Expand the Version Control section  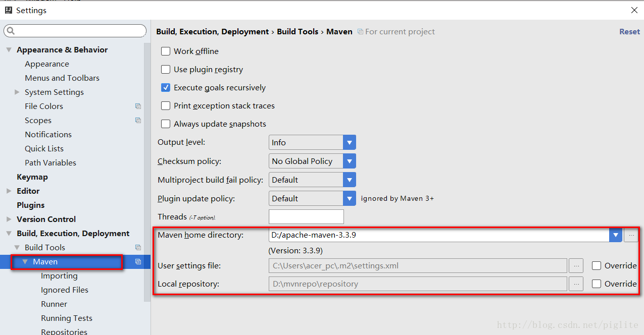point(9,219)
